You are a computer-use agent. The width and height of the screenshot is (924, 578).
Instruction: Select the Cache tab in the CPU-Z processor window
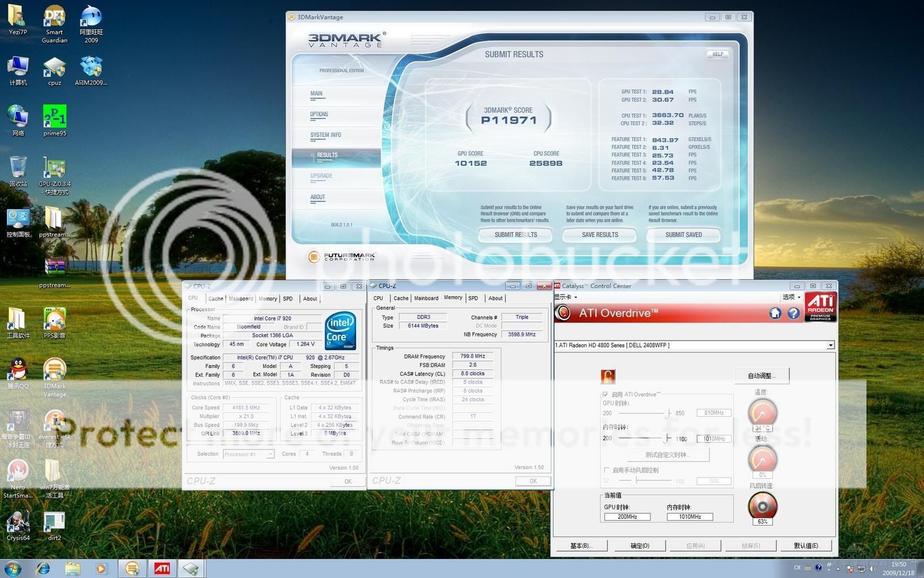215,299
